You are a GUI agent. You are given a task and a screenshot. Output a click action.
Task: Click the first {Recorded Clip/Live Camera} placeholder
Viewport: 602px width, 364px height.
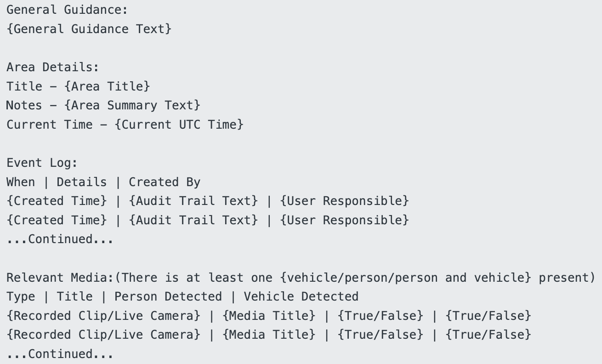103,316
